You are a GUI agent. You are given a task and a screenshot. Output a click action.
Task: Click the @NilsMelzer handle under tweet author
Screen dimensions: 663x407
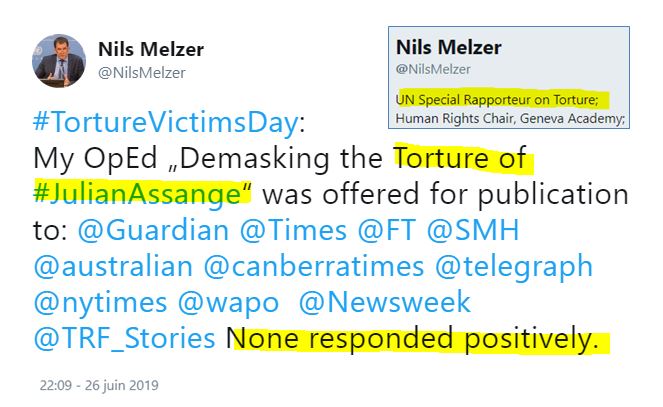[141, 72]
